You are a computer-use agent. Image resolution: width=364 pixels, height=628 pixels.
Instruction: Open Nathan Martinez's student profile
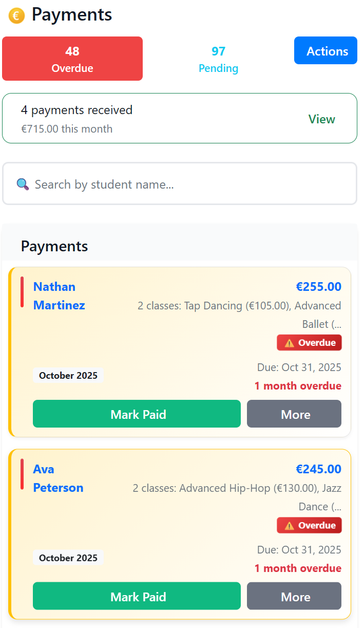point(59,295)
